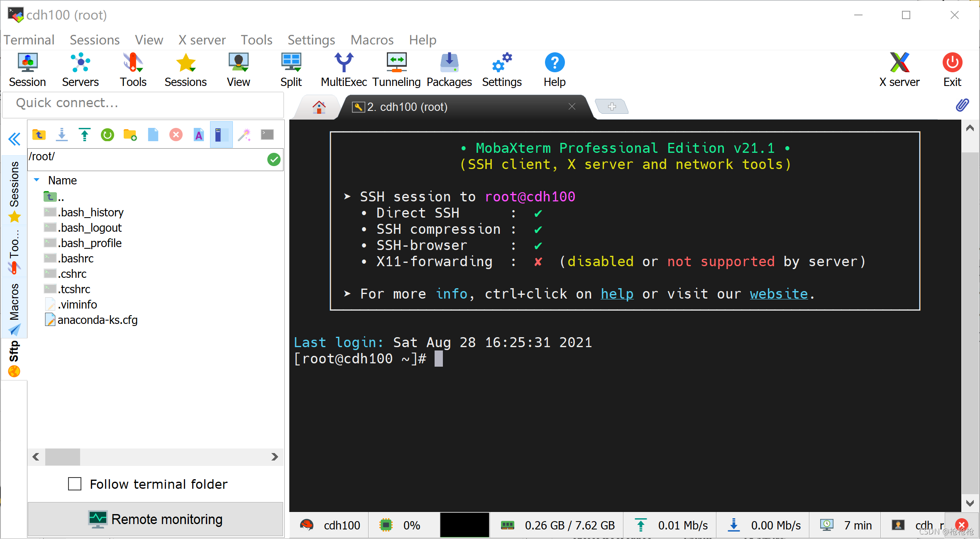Click the file list horizontal scrollbar thumb
Viewport: 980px width, 539px height.
62,457
